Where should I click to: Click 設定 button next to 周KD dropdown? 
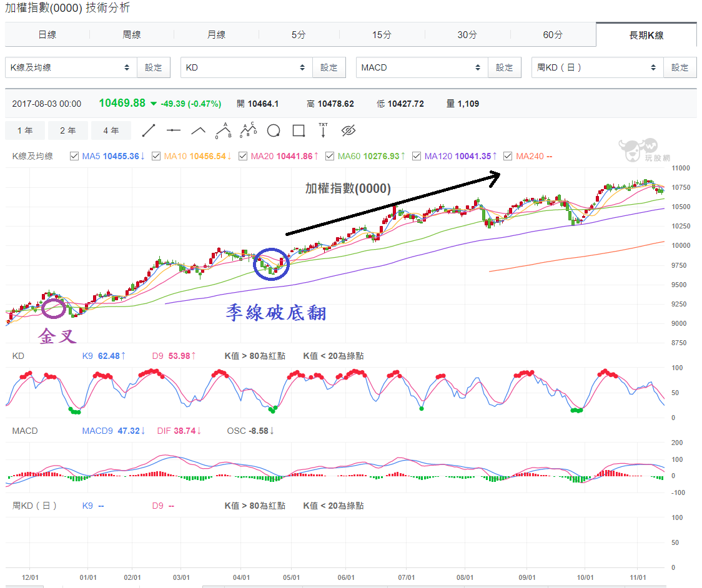(x=680, y=67)
